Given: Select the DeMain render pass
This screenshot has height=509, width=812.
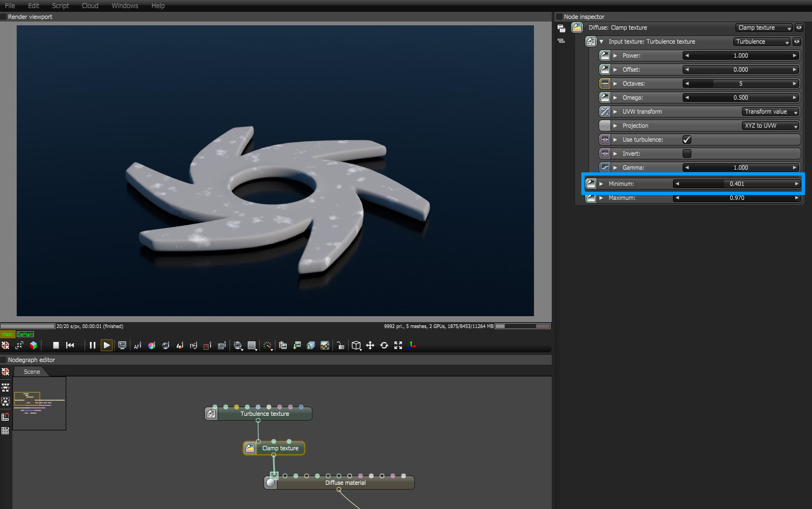Looking at the screenshot, I should (25, 334).
